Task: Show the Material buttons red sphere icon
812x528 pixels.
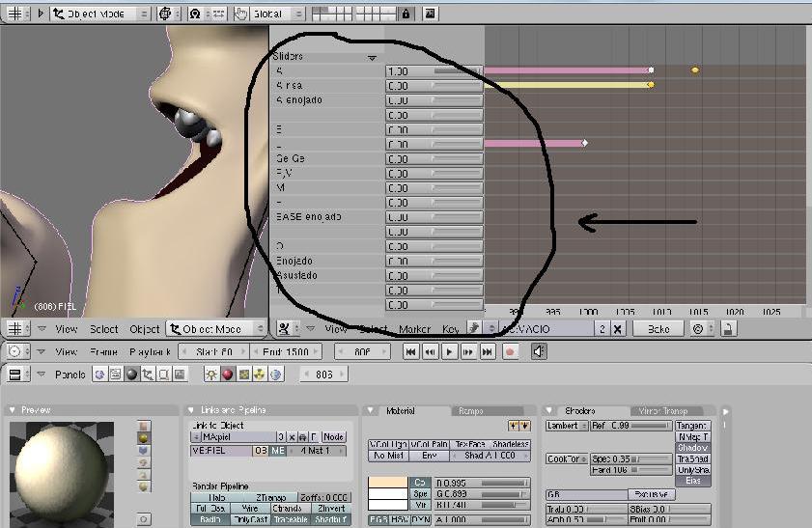Action: point(227,375)
